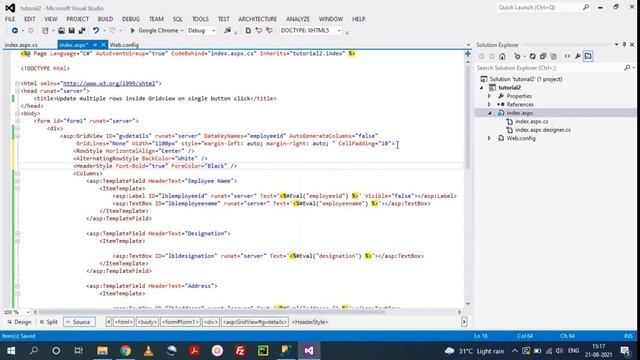
Task: Toggle Preview Selected Items in Solution Explorer
Action: coord(588,56)
